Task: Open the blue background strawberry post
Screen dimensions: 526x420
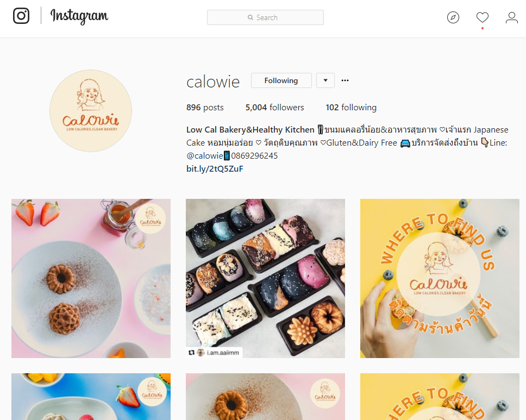Action: click(x=91, y=397)
